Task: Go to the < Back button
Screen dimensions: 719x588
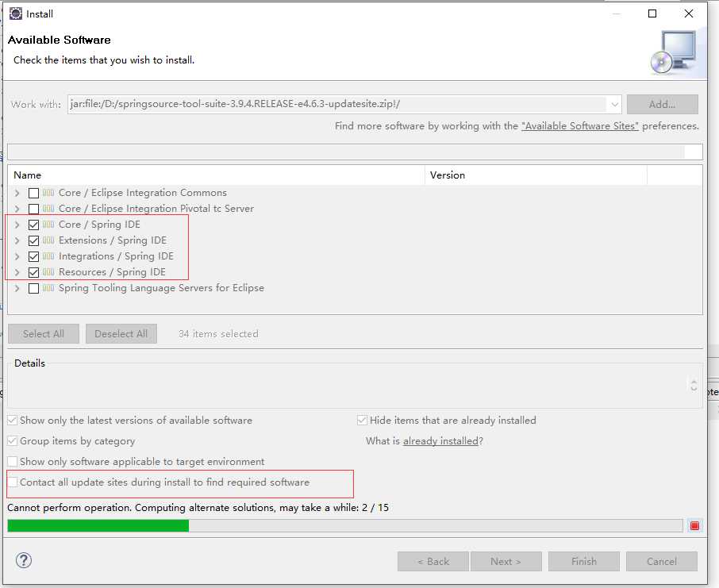Action: [433, 561]
